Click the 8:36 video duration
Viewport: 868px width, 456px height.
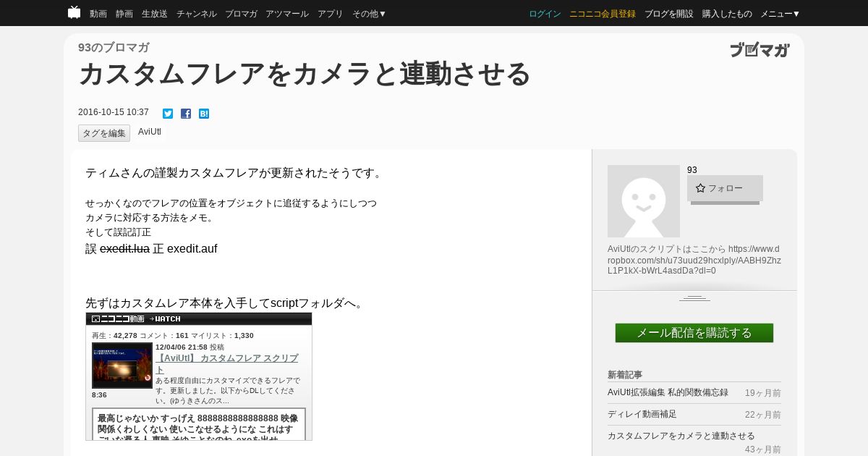pyautogui.click(x=99, y=395)
